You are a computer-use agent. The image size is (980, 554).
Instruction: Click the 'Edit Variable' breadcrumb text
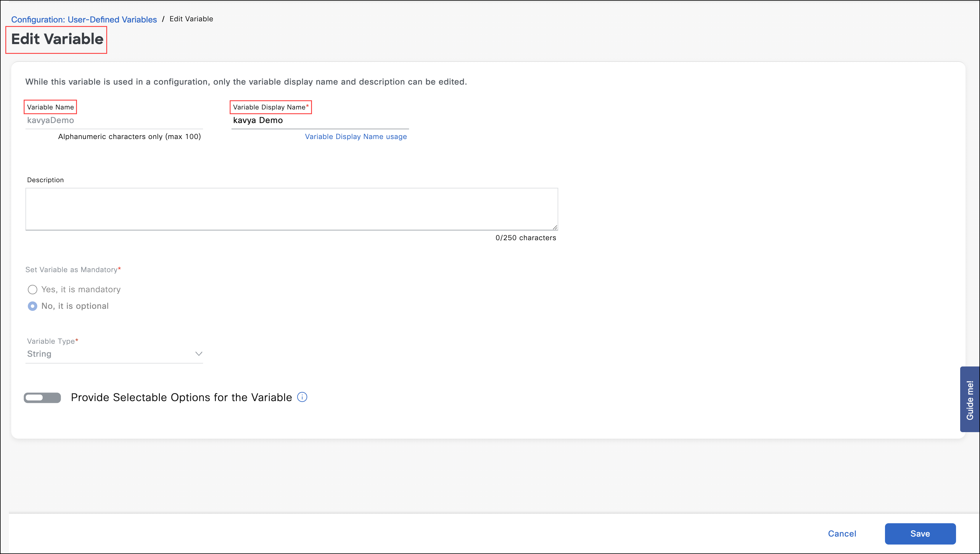tap(191, 19)
